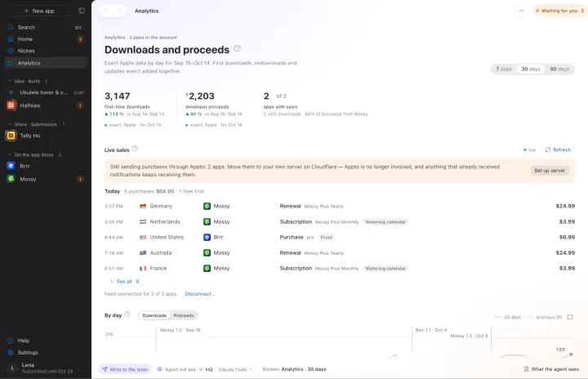Open Niches in the sidebar

tap(46, 51)
